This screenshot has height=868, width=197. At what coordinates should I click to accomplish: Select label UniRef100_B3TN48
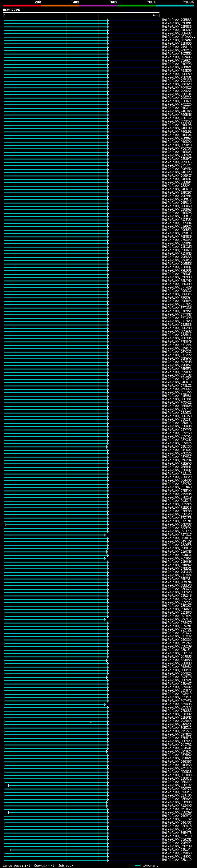pos(177,487)
